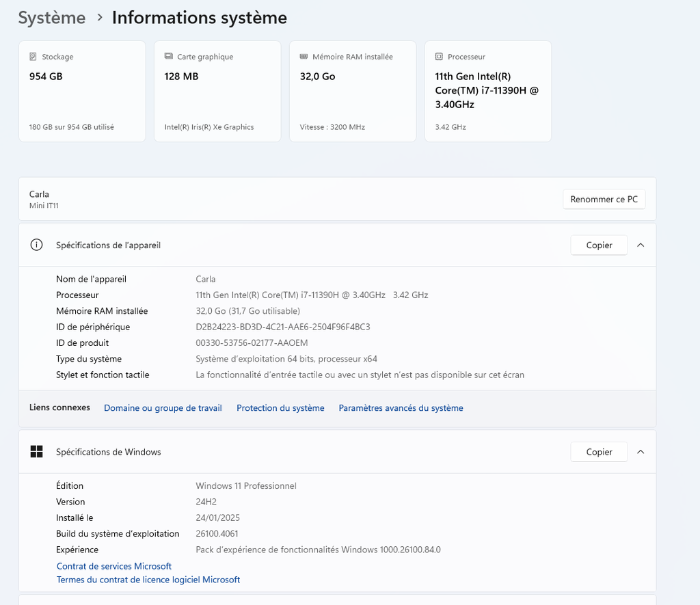Select the Windows 11 Professionnel edition value
The width and height of the screenshot is (700, 605).
[x=246, y=485]
